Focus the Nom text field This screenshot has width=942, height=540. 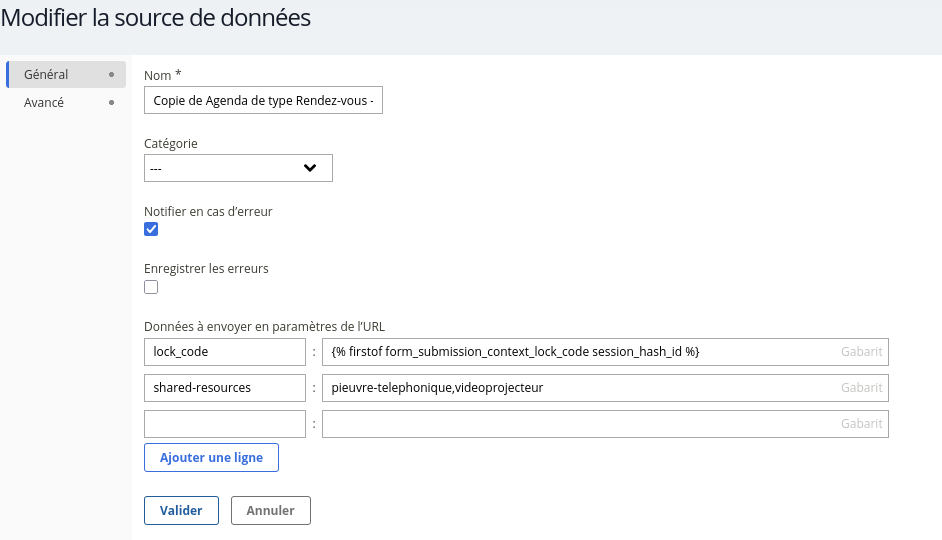point(263,101)
